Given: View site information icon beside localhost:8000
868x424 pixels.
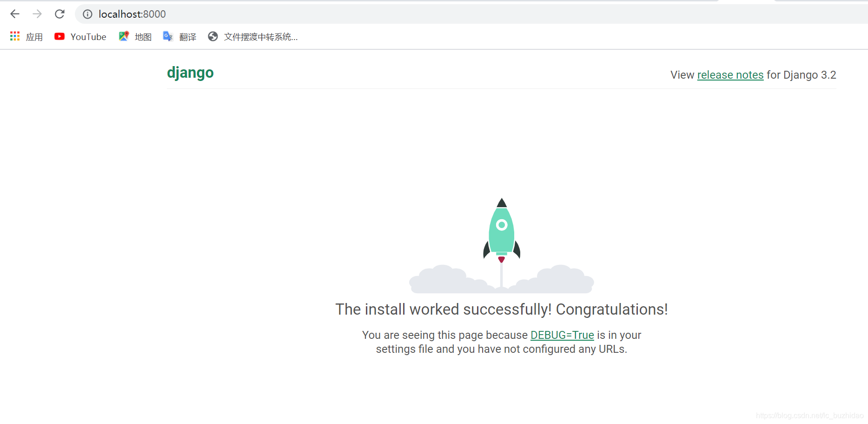Looking at the screenshot, I should [87, 14].
